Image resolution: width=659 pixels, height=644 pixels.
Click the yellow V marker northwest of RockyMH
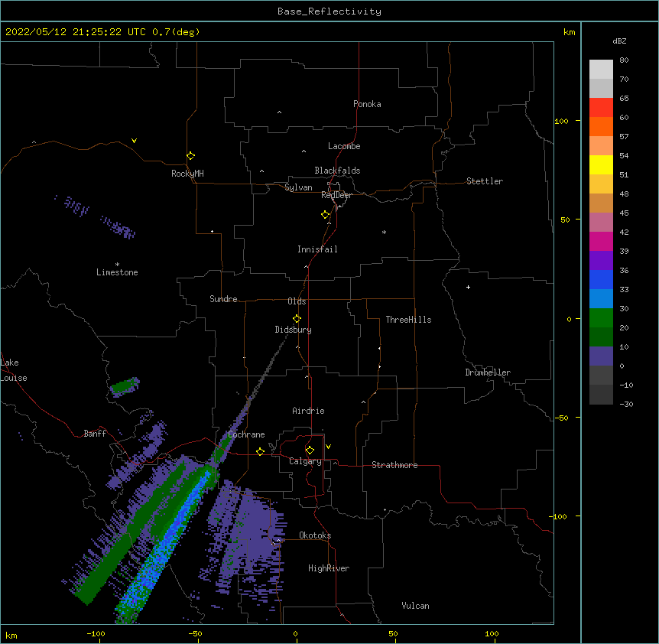click(x=134, y=141)
